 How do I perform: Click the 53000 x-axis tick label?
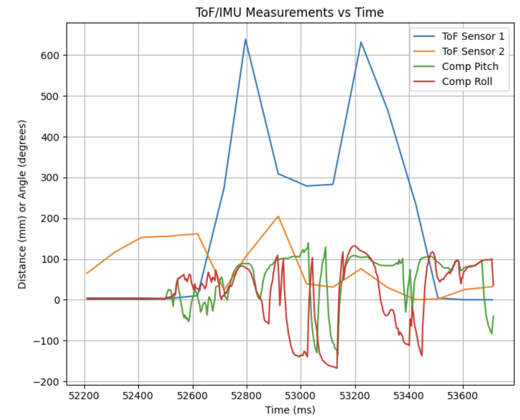[301, 396]
